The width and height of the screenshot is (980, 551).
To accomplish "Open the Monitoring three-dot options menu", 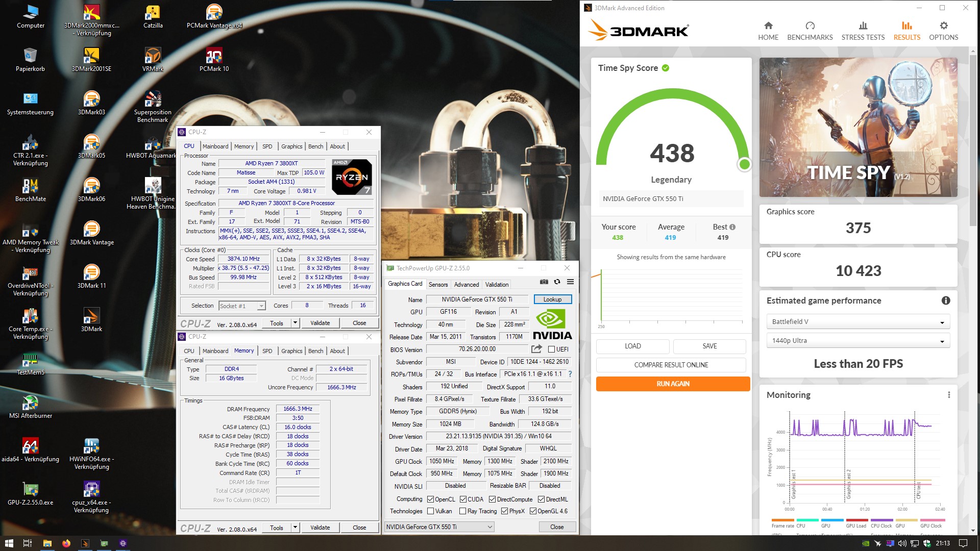I will [949, 395].
